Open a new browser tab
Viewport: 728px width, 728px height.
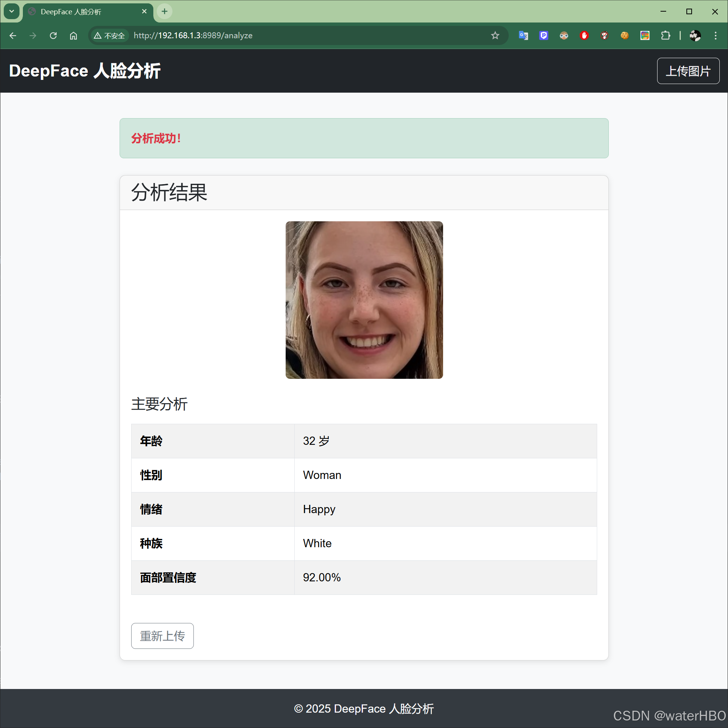coord(164,11)
